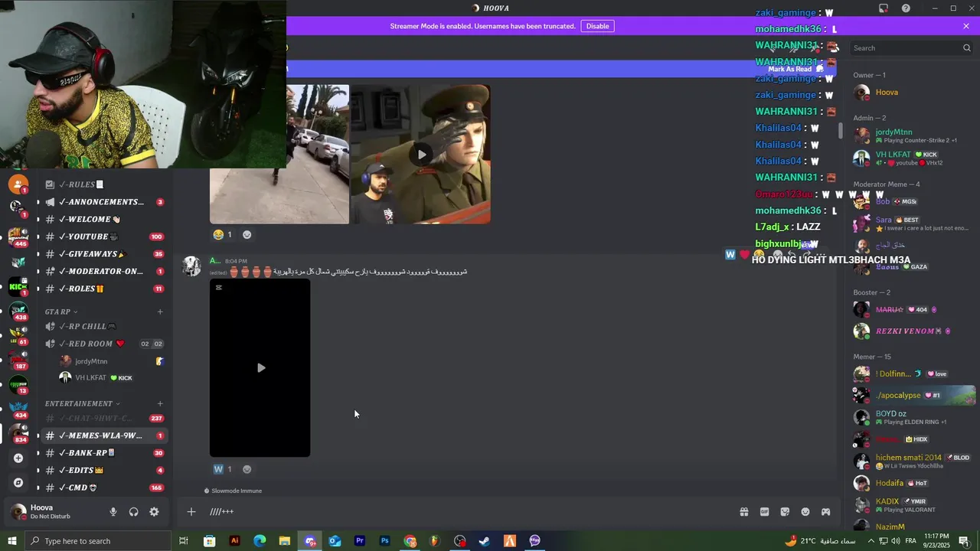Open the emoji picker in message bar
The image size is (980, 551).
[805, 512]
